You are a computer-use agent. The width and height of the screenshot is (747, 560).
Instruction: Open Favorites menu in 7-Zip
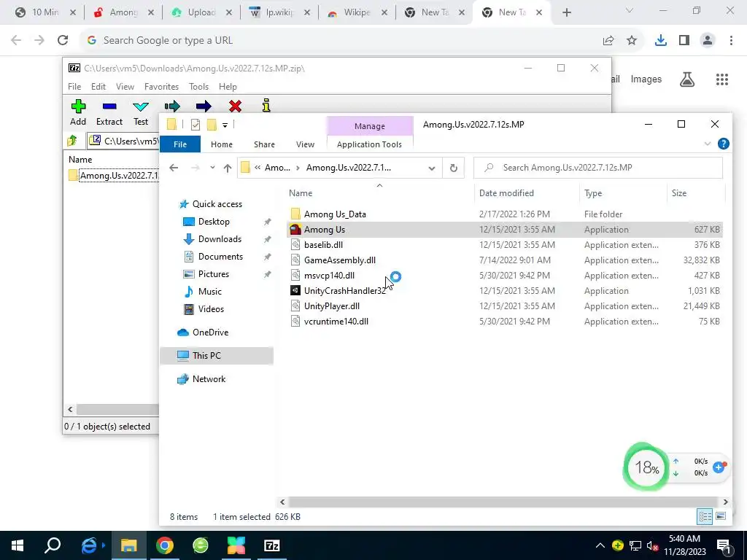tap(161, 87)
